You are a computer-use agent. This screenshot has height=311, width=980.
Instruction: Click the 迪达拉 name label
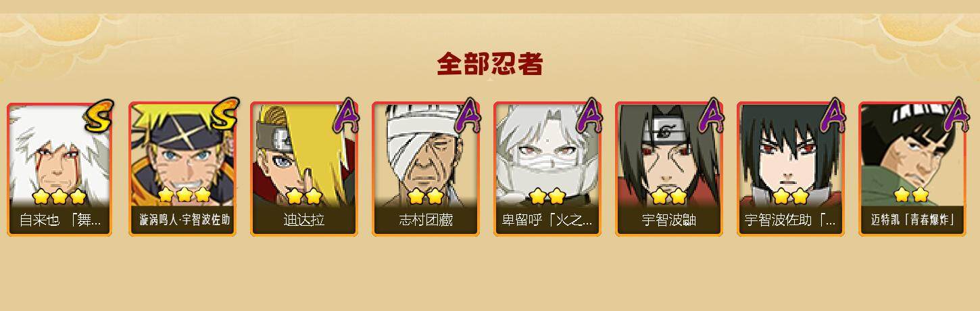[x=304, y=220]
